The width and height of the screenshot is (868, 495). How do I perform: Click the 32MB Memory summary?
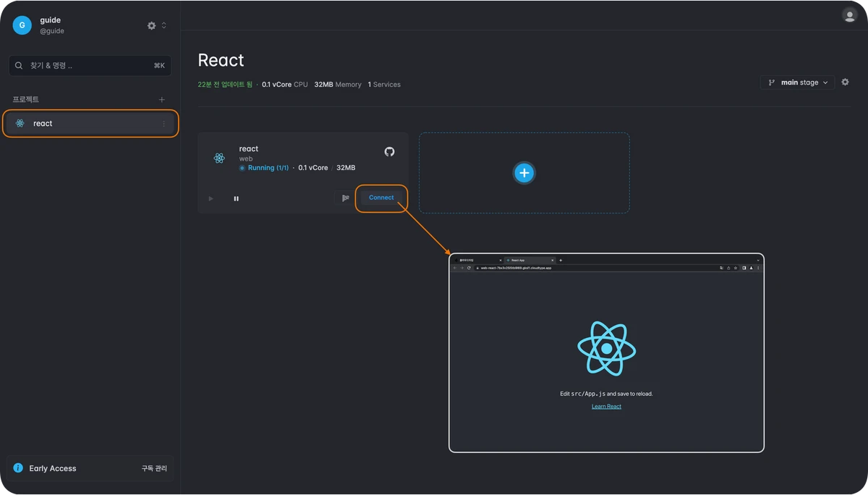[338, 85]
